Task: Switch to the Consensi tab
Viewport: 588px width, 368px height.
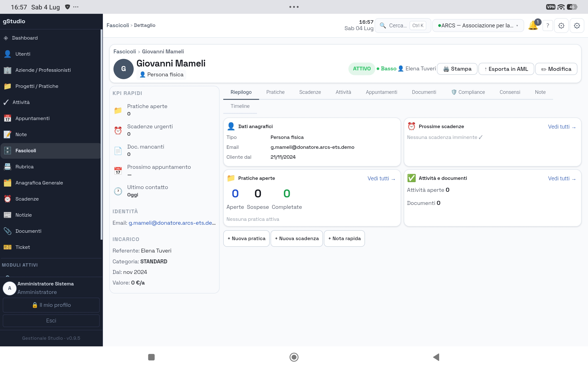Action: pos(510,92)
